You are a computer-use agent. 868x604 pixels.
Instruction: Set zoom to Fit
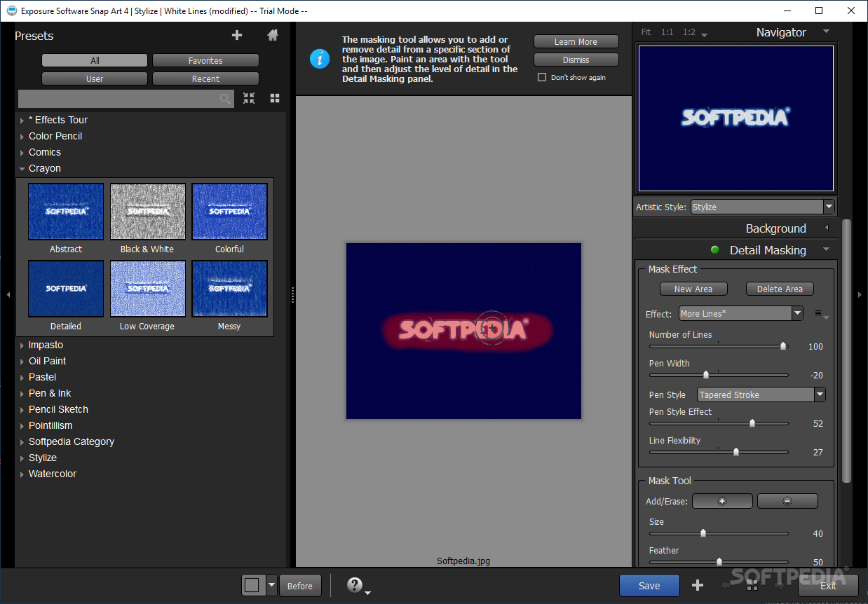(646, 32)
